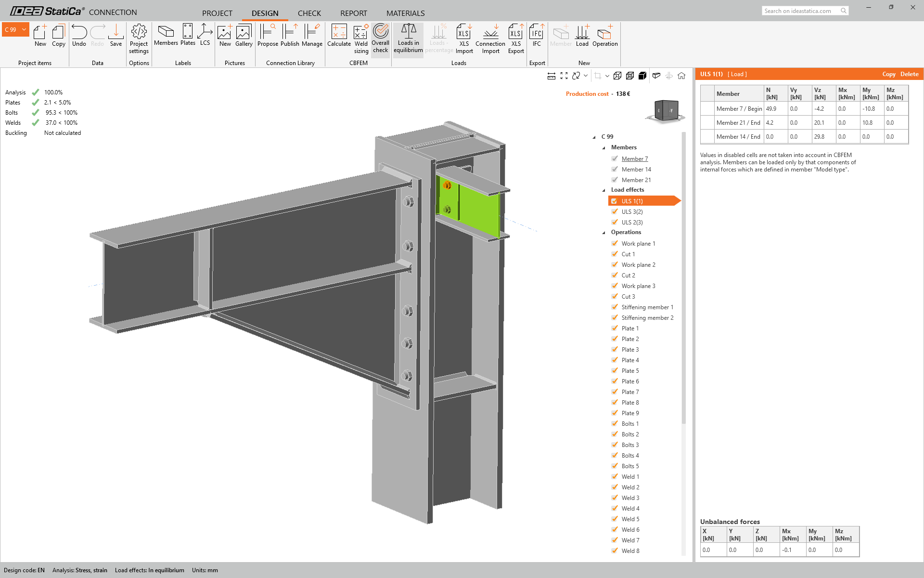
Task: Run the Calculate analysis
Action: (339, 35)
